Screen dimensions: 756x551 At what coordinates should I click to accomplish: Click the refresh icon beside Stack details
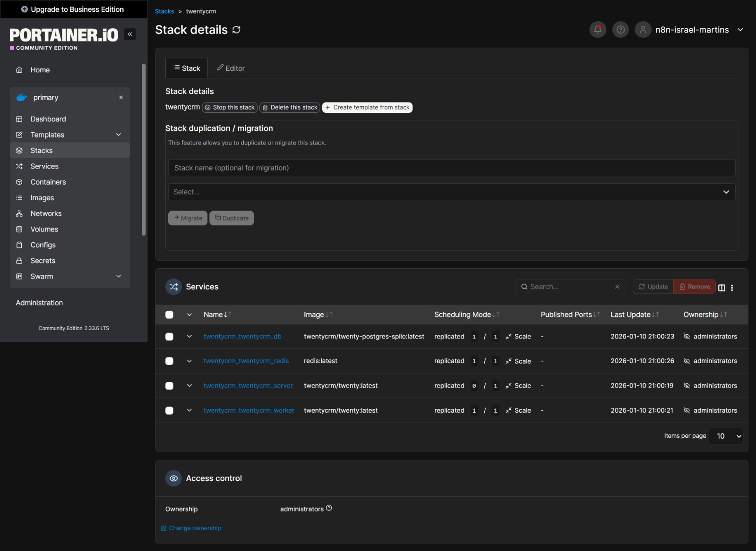237,30
